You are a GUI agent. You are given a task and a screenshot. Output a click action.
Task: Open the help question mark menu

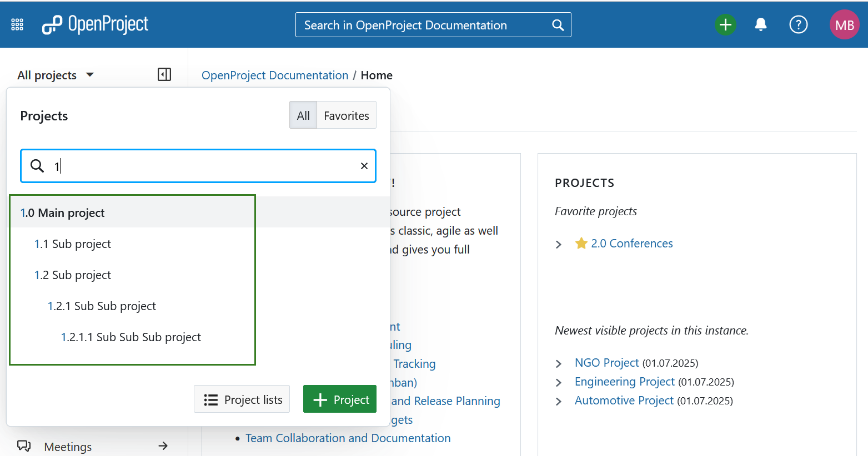[798, 24]
